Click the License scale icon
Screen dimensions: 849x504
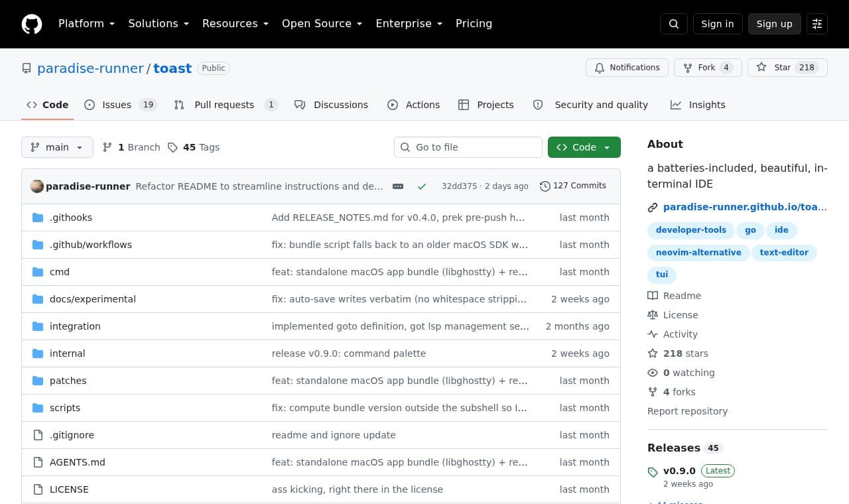[653, 315]
